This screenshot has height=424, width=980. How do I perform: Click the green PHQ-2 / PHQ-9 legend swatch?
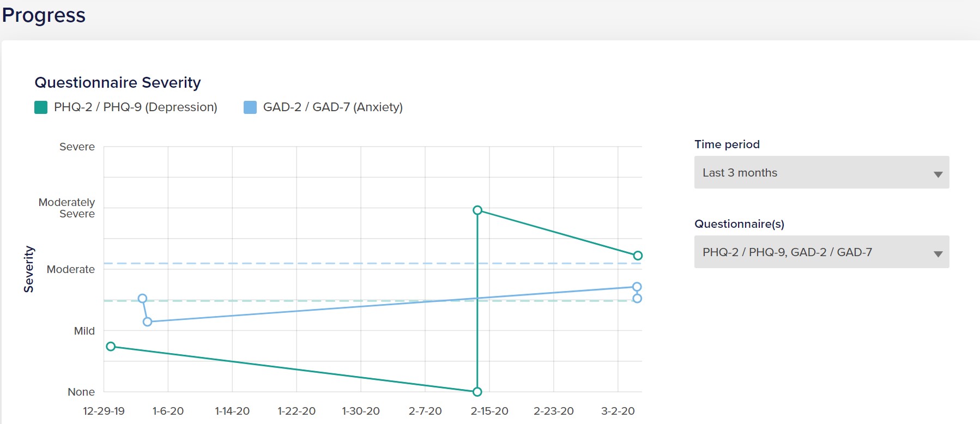click(41, 107)
